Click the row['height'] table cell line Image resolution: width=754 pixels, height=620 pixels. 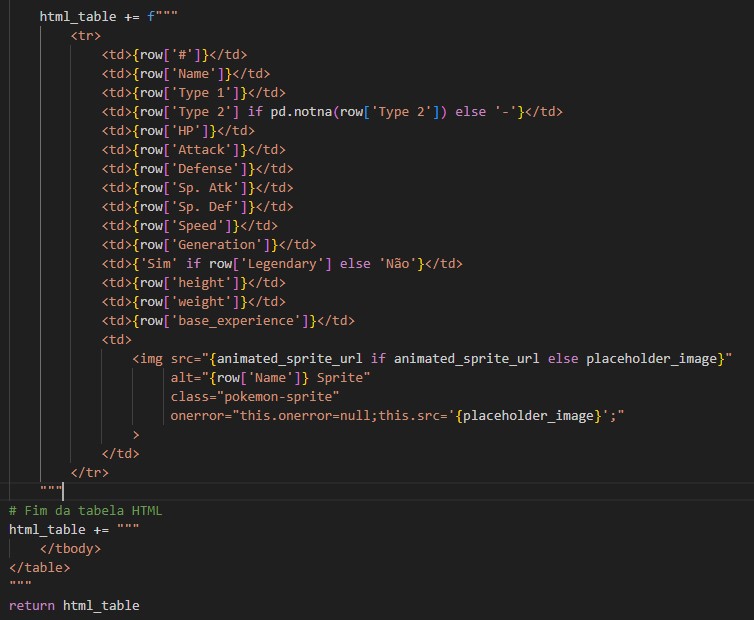[193, 282]
